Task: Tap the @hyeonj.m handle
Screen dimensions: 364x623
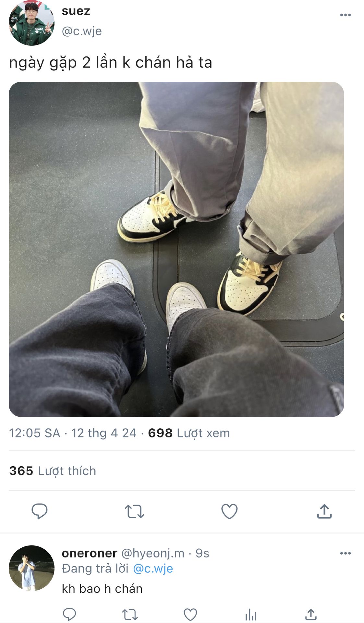Action: click(x=153, y=553)
